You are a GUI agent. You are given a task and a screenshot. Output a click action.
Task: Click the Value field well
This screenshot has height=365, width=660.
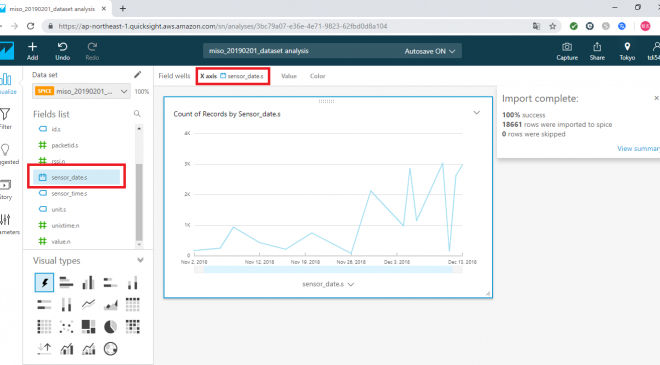289,76
